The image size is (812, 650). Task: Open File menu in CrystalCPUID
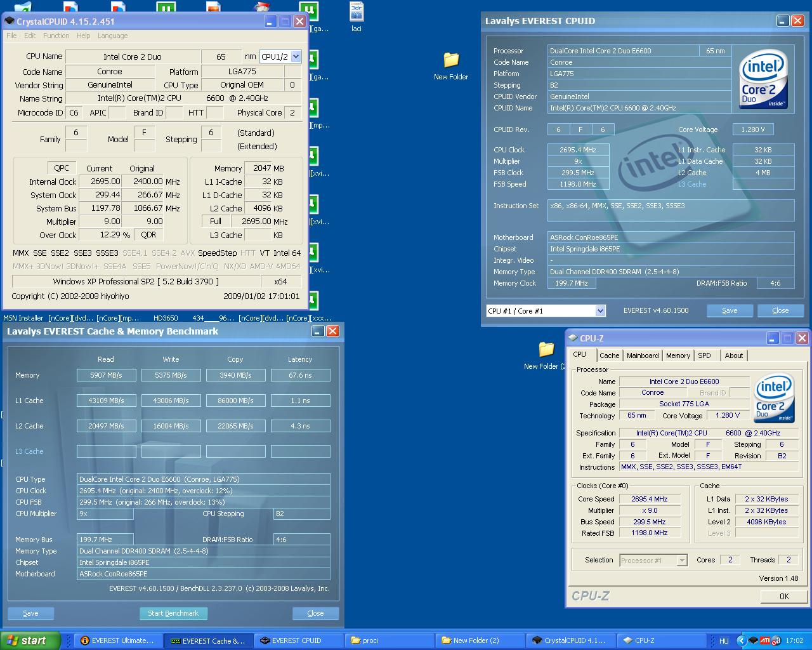click(x=11, y=36)
